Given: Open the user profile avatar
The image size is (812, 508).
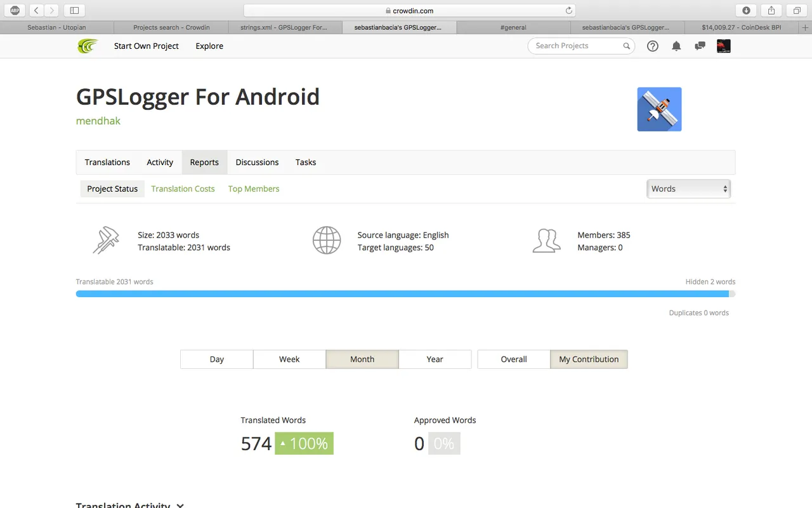Looking at the screenshot, I should click(723, 46).
